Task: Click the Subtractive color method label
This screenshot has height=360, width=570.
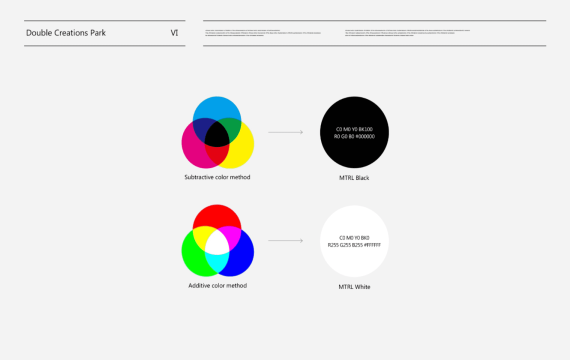Action: 217,177
